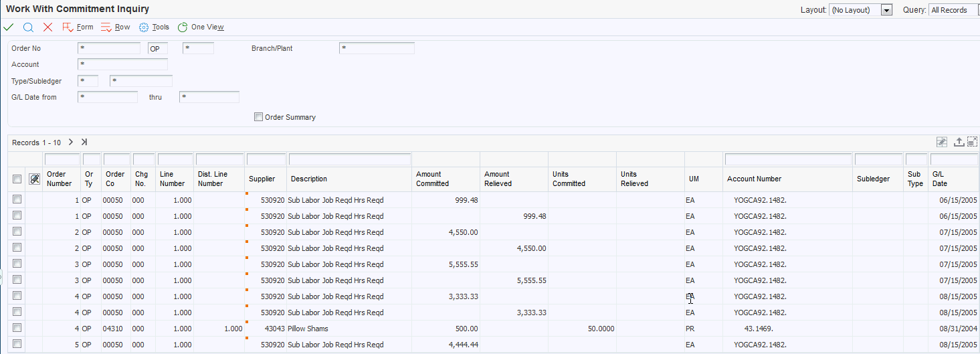The height and width of the screenshot is (354, 980).
Task: Open the Row menu
Action: 116,27
